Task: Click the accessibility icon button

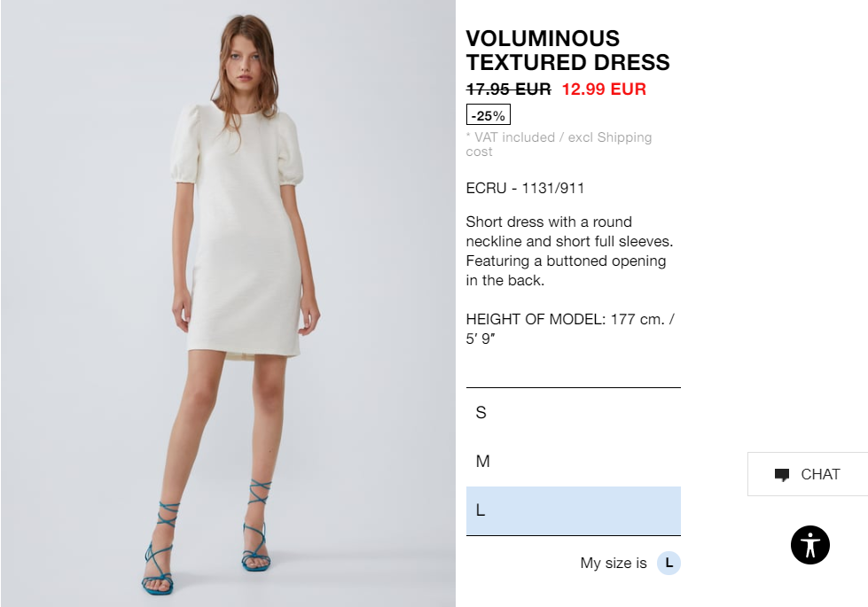Action: pyautogui.click(x=809, y=545)
